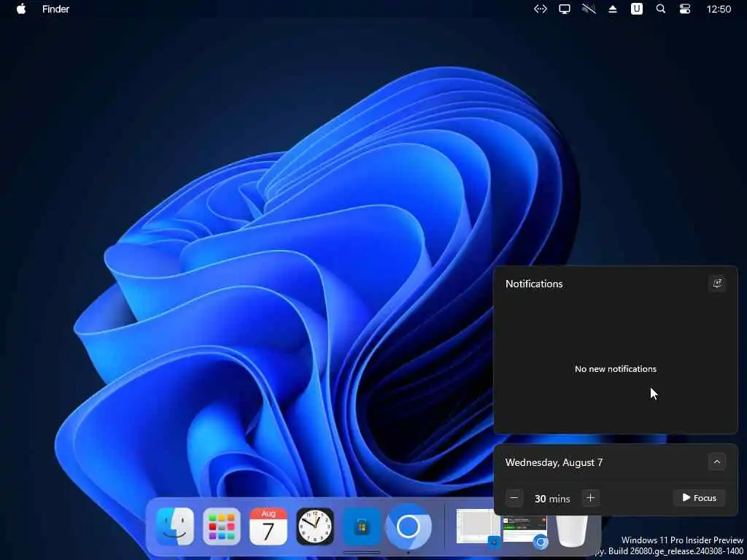Open the Finder menu in the menu bar
Viewport: 747px width, 560px height.
pyautogui.click(x=55, y=9)
